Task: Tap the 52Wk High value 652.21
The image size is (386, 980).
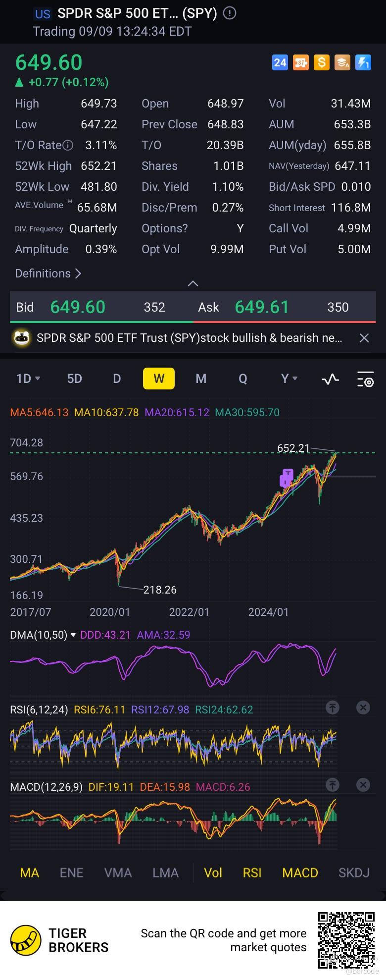Action: pos(98,166)
